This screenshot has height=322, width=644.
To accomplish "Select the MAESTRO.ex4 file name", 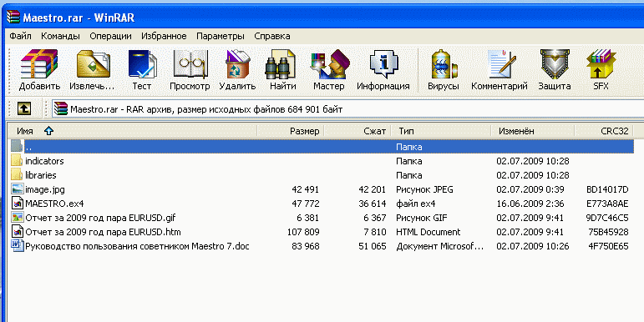I will (54, 204).
